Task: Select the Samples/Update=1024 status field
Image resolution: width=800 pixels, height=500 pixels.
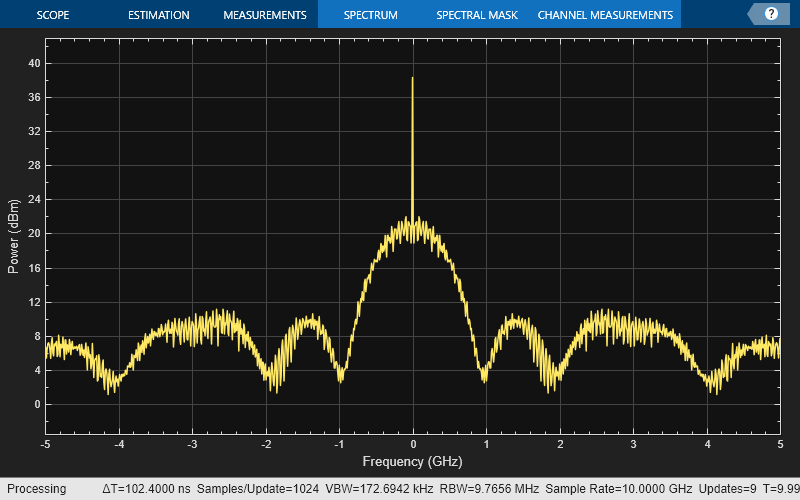Action: 258,489
